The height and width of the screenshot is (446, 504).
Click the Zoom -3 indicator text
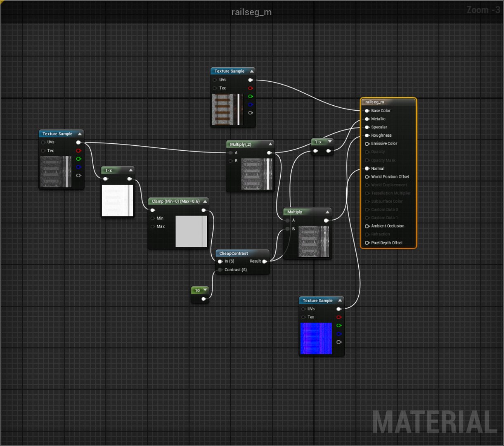483,10
